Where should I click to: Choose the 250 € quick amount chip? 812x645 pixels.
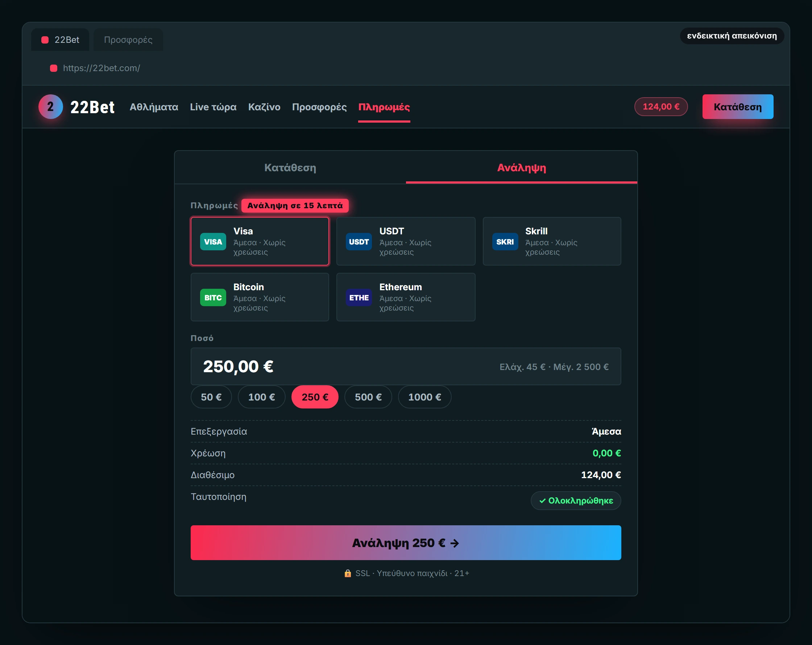coord(315,397)
